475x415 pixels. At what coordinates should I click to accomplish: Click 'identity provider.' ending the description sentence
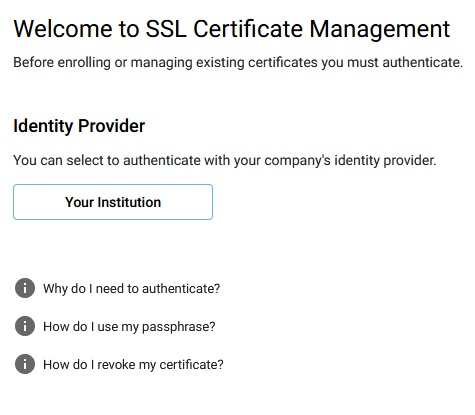(x=385, y=161)
